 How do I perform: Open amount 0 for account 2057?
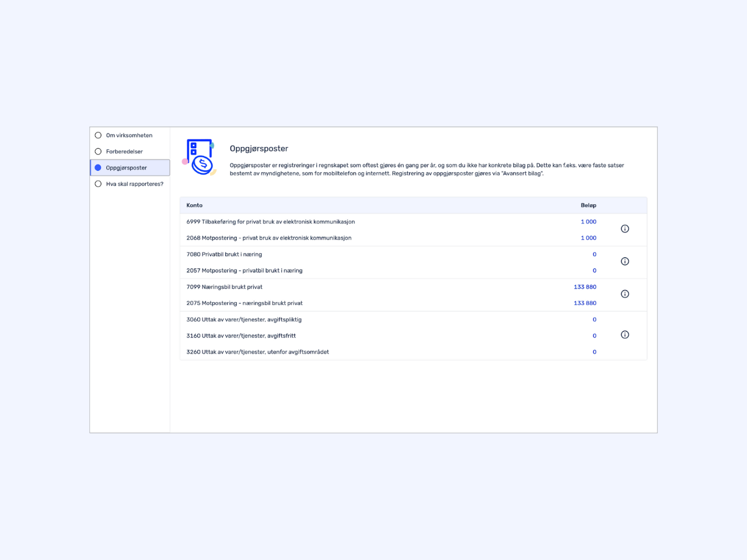595,271
